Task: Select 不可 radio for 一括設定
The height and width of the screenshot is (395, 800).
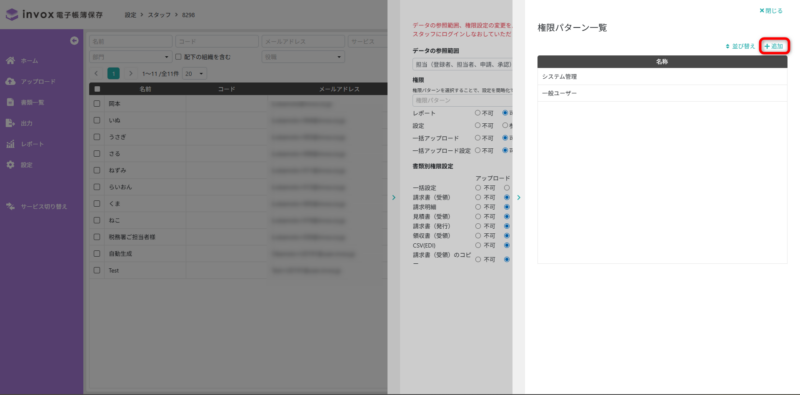Action: 478,188
